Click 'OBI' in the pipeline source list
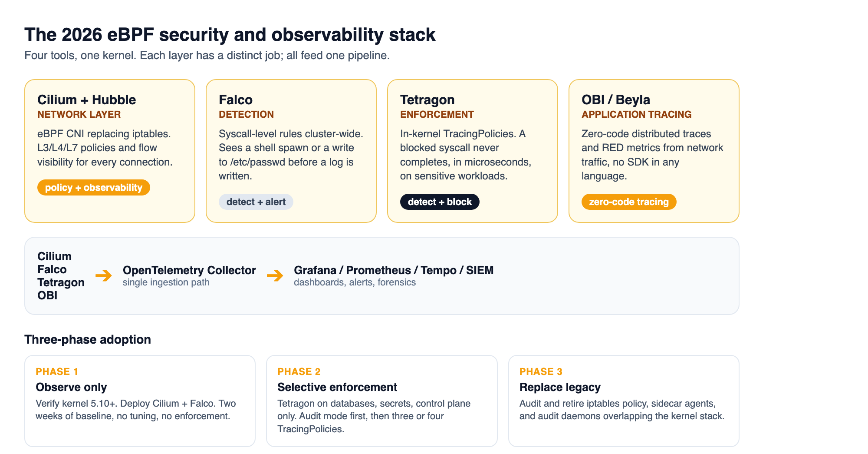 click(47, 295)
